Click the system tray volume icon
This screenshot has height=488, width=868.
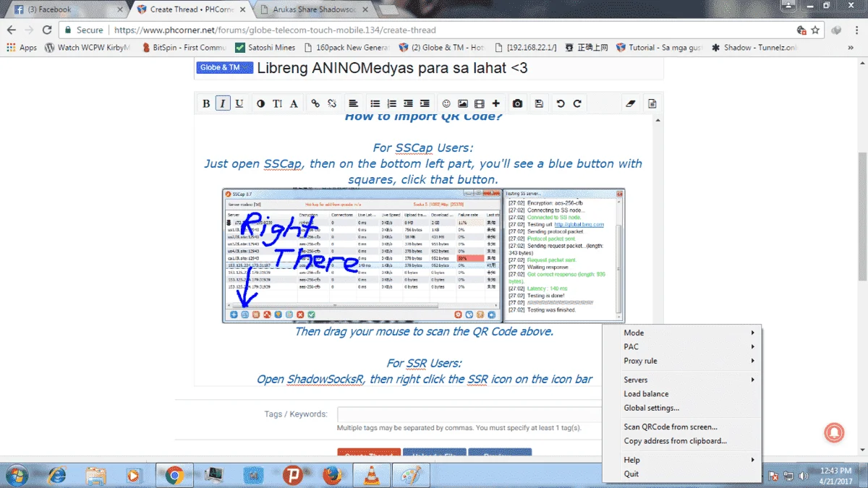pyautogui.click(x=804, y=476)
